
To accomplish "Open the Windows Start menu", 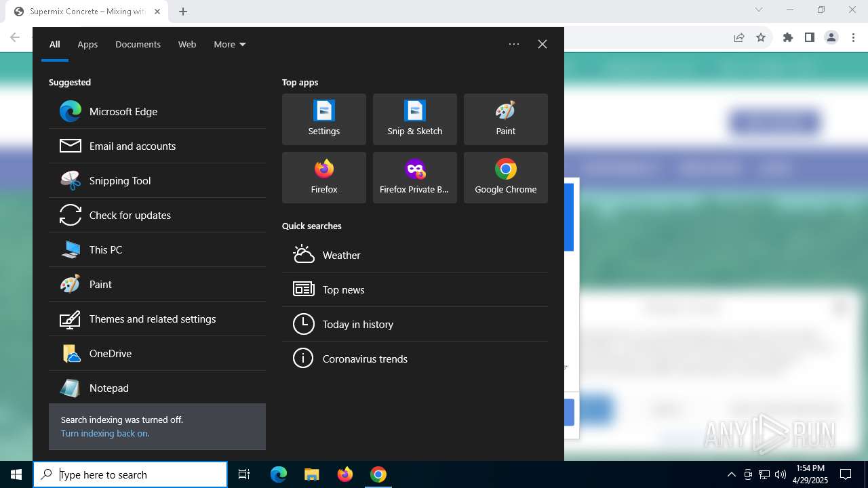I will pyautogui.click(x=16, y=474).
